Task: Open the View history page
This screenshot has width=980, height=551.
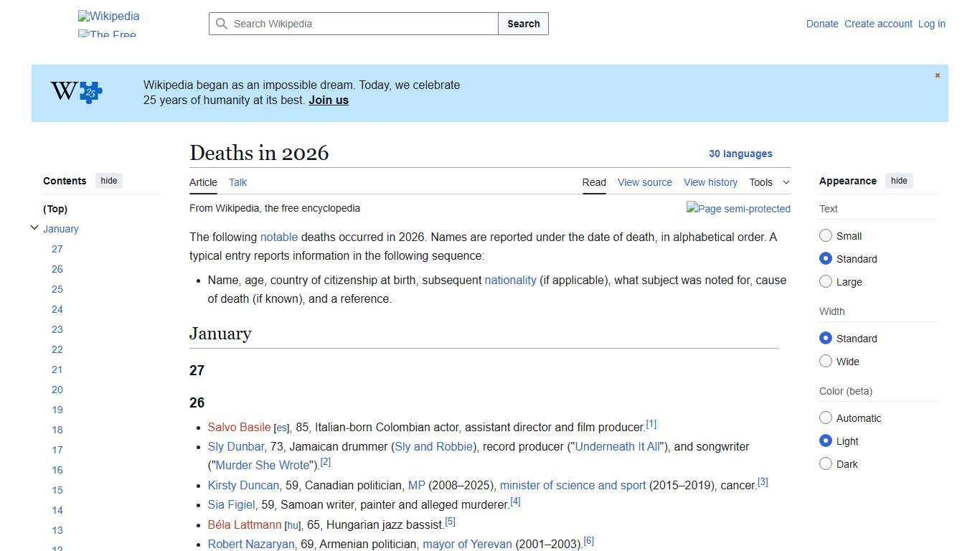Action: [x=710, y=182]
